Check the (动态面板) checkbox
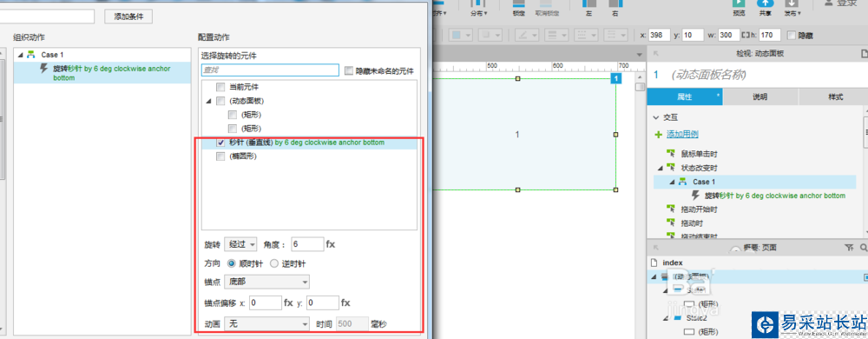 tap(220, 101)
